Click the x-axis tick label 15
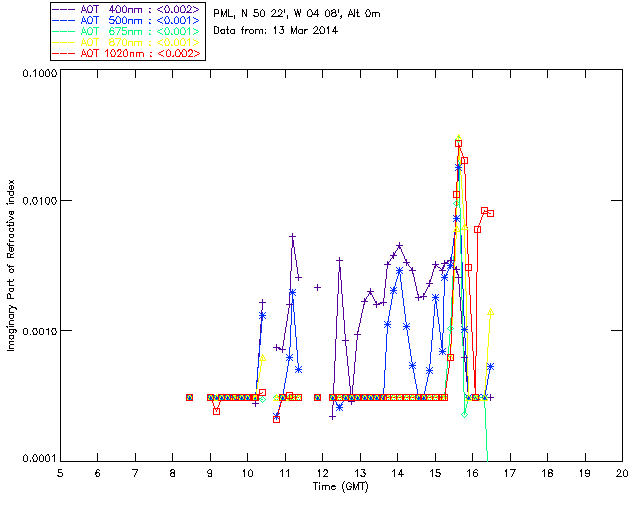 pos(435,473)
